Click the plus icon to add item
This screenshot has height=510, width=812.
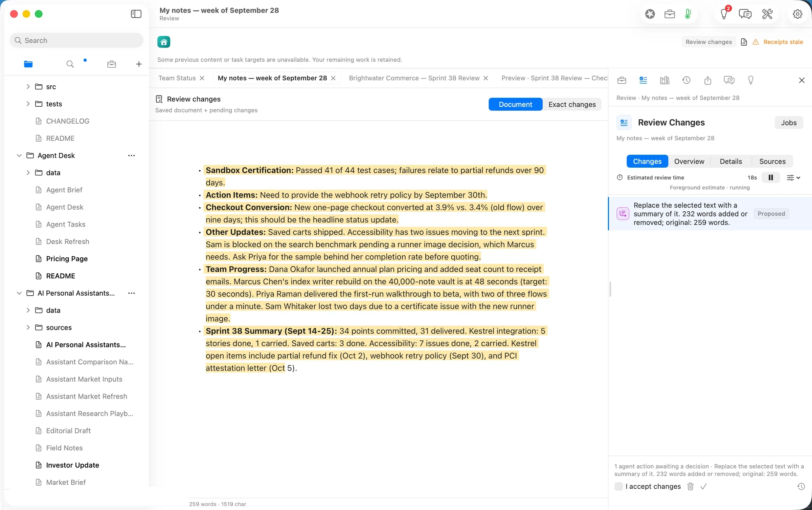(x=139, y=64)
